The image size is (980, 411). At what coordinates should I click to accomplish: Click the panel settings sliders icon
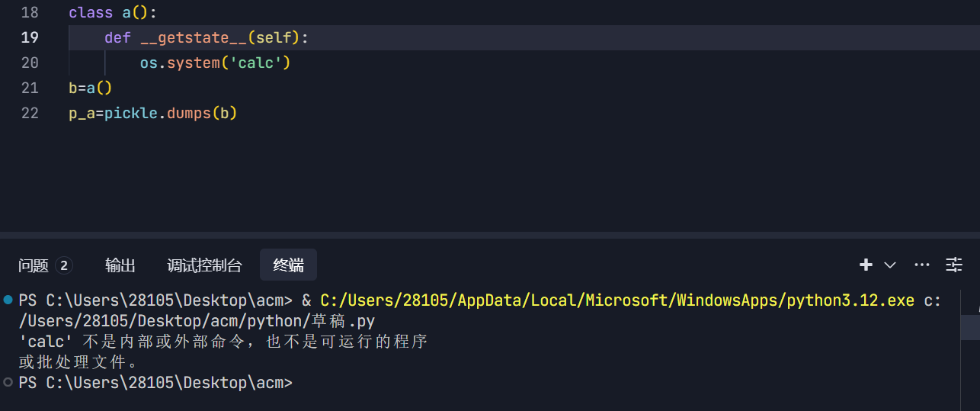pyautogui.click(x=954, y=265)
